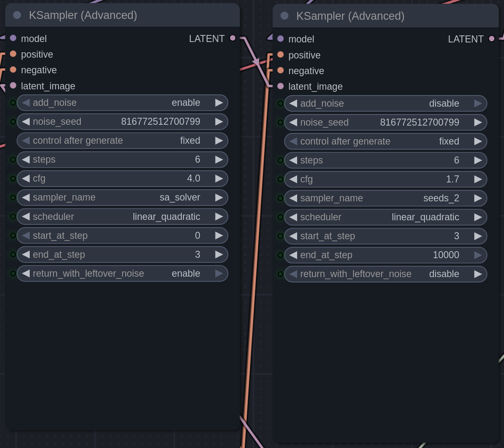Image resolution: width=504 pixels, height=448 pixels.
Task: Click the LATENT output socket on left KSampler
Action: click(233, 38)
